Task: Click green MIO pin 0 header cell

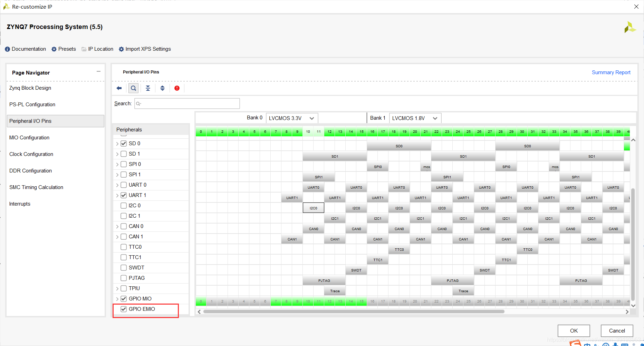Action: (201, 132)
